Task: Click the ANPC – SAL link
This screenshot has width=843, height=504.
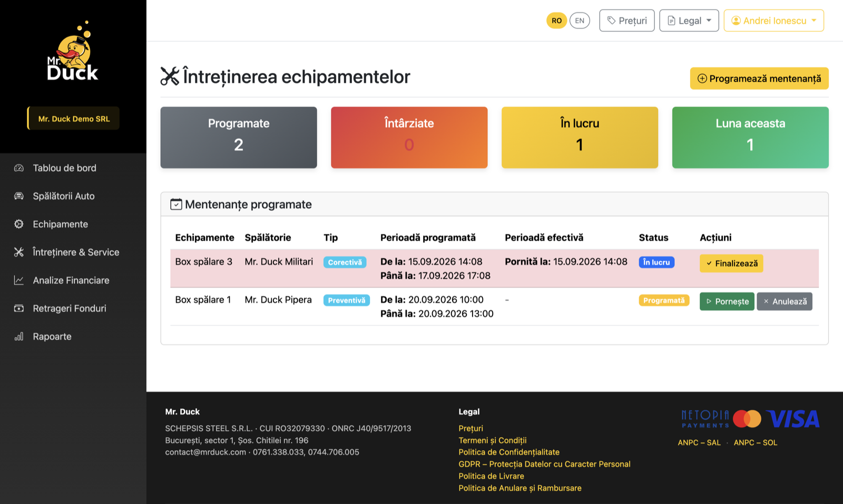Action: 699,442
